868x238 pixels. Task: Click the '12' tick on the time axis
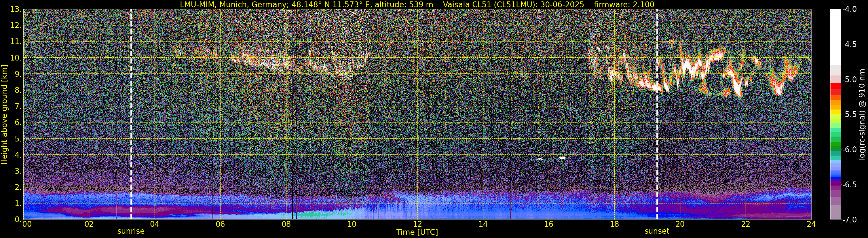[x=417, y=224]
